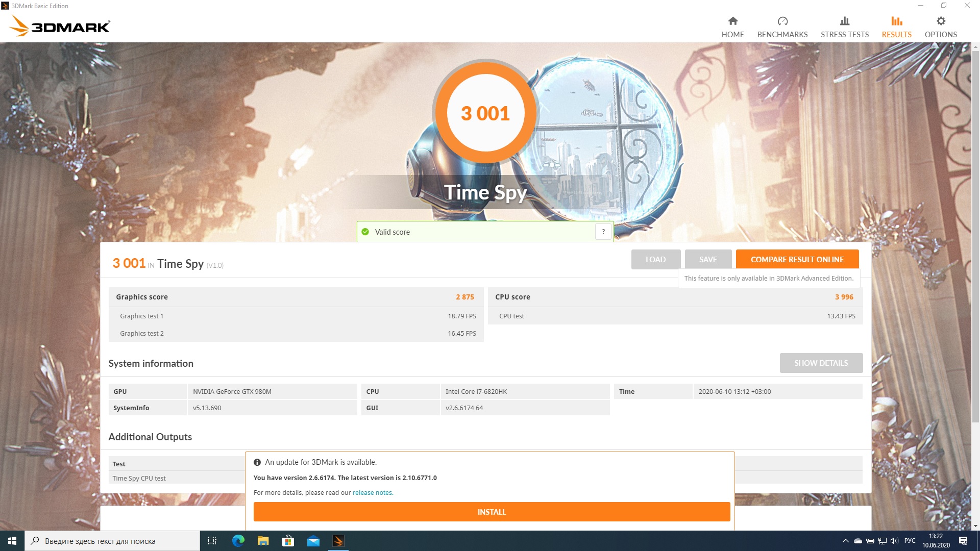The image size is (980, 551).
Task: Switch the РУС input language indicator
Action: click(910, 541)
